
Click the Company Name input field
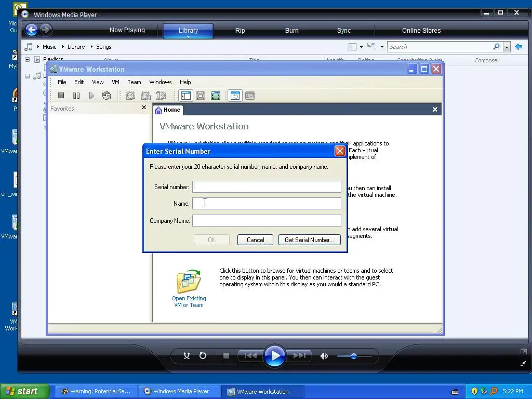point(267,220)
